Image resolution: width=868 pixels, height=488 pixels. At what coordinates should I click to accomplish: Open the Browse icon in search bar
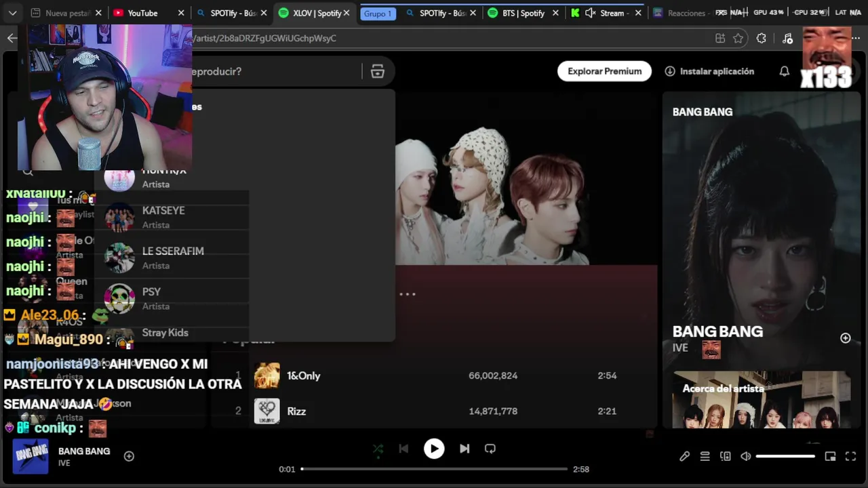[378, 72]
